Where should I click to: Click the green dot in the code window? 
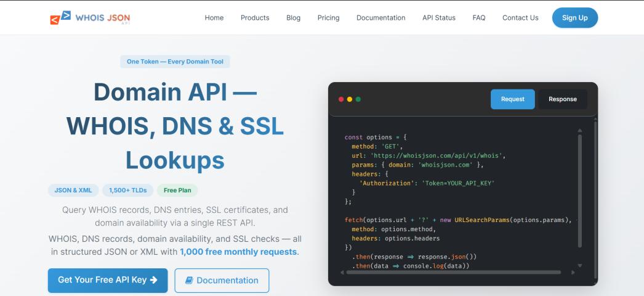[x=358, y=99]
